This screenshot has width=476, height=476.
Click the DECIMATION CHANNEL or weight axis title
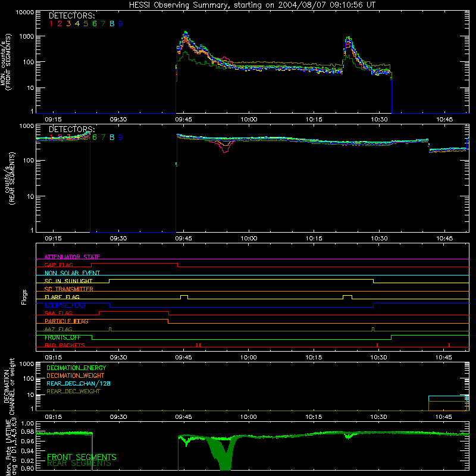point(9,387)
